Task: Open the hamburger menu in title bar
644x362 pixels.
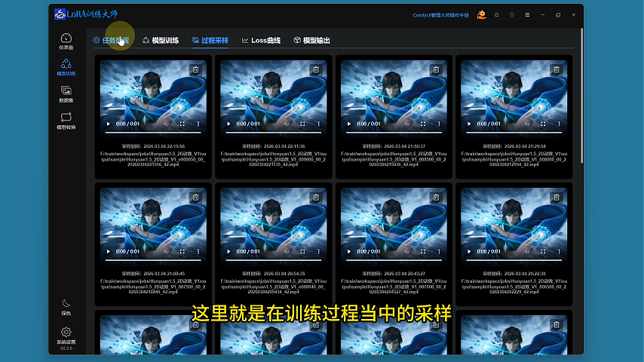Action: [x=527, y=15]
